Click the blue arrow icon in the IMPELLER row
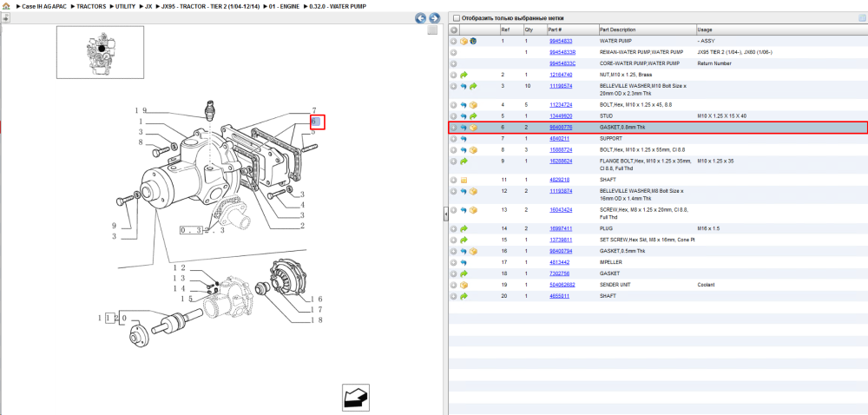Image resolution: width=868 pixels, height=415 pixels. 464,262
